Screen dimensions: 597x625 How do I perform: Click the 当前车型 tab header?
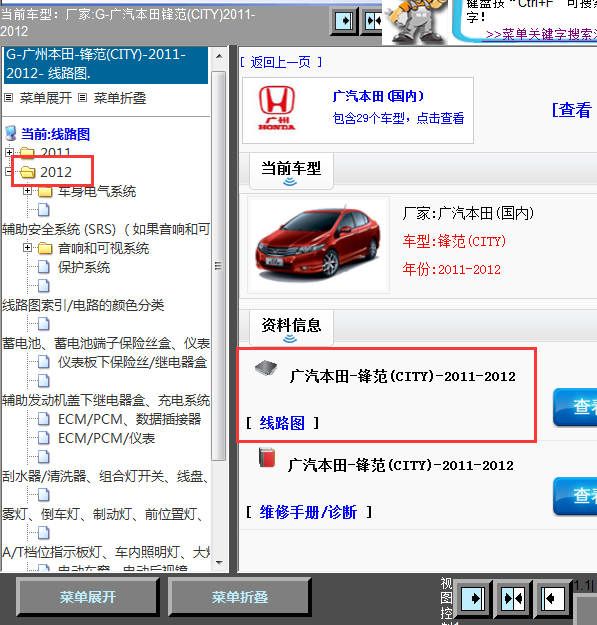pos(291,169)
